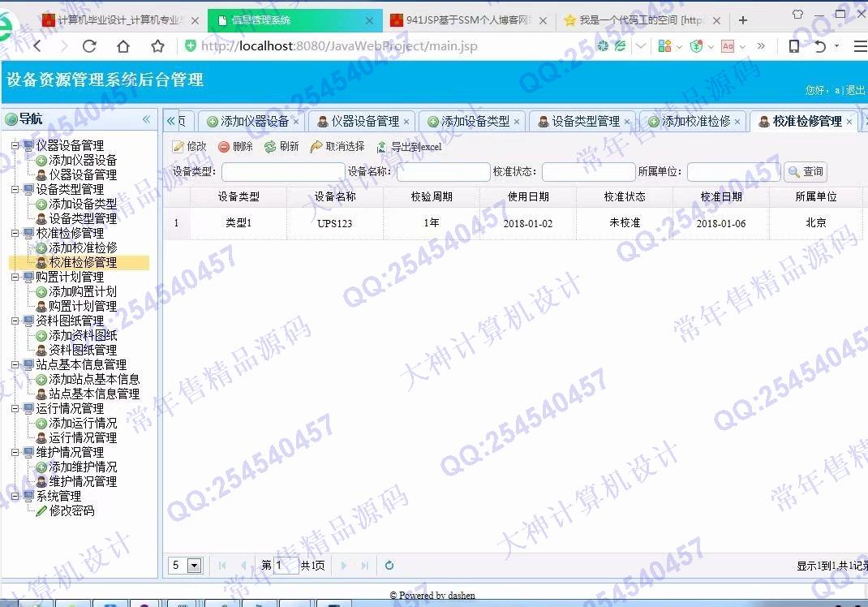The height and width of the screenshot is (607, 868).
Task: Open the browser home page
Action: tap(123, 46)
